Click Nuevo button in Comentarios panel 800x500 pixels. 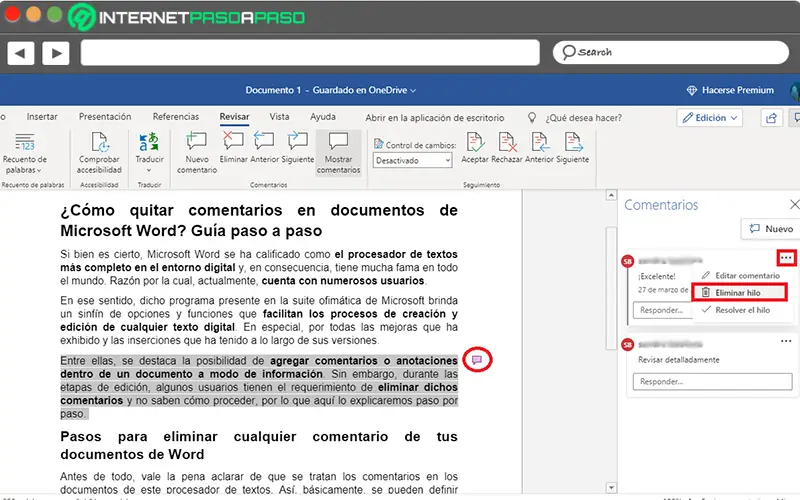(x=770, y=229)
